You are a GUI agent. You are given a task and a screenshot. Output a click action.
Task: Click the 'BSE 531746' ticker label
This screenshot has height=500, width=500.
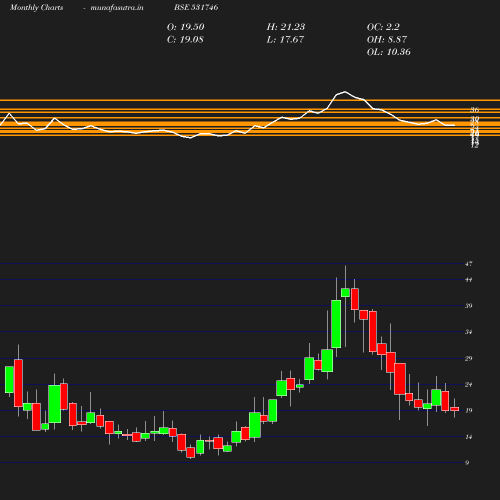196,7
